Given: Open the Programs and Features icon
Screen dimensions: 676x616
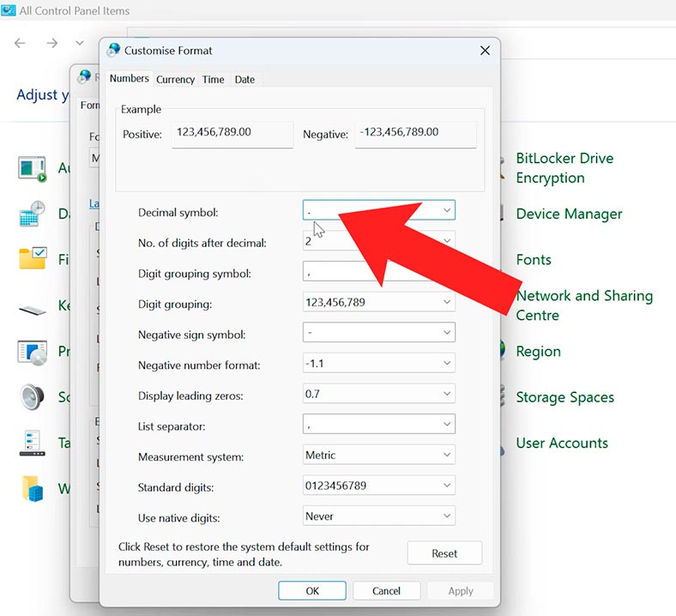Looking at the screenshot, I should coord(33,353).
